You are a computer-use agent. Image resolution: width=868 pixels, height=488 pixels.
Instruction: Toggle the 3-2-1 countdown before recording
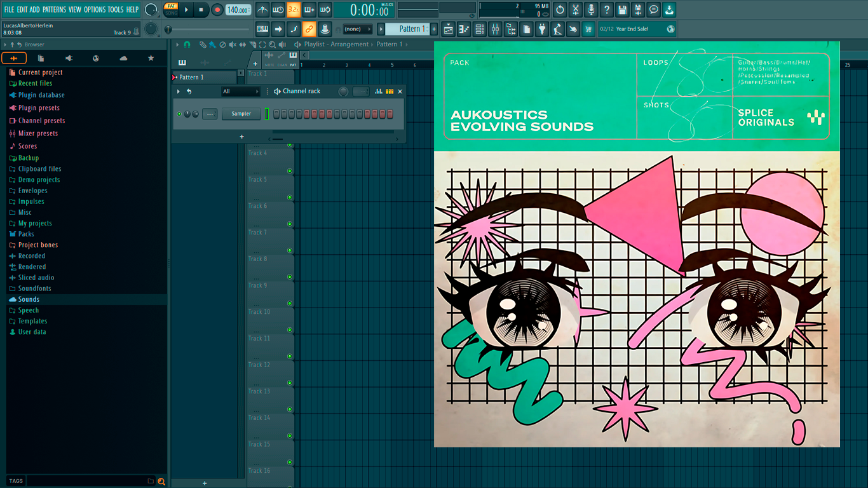click(x=294, y=10)
